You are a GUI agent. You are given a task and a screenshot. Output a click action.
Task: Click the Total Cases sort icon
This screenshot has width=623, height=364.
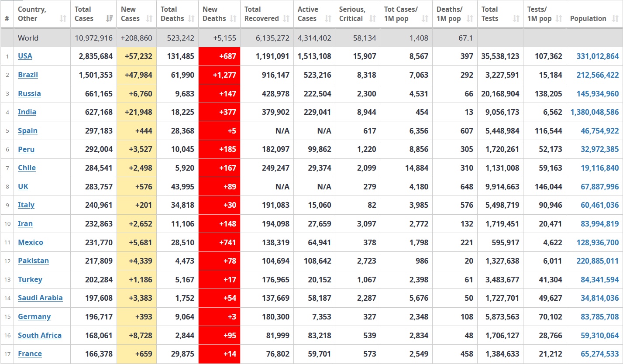coord(110,19)
